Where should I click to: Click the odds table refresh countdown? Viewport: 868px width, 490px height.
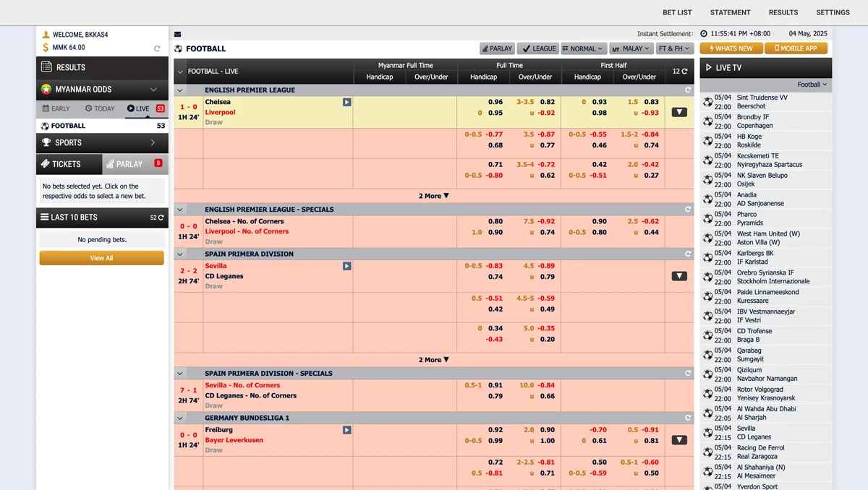pyautogui.click(x=680, y=72)
